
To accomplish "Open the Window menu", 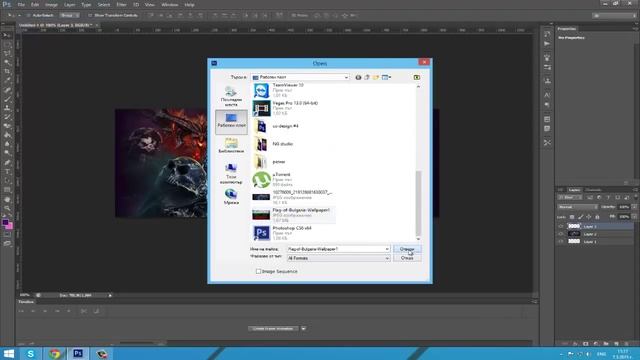I will point(169,4).
